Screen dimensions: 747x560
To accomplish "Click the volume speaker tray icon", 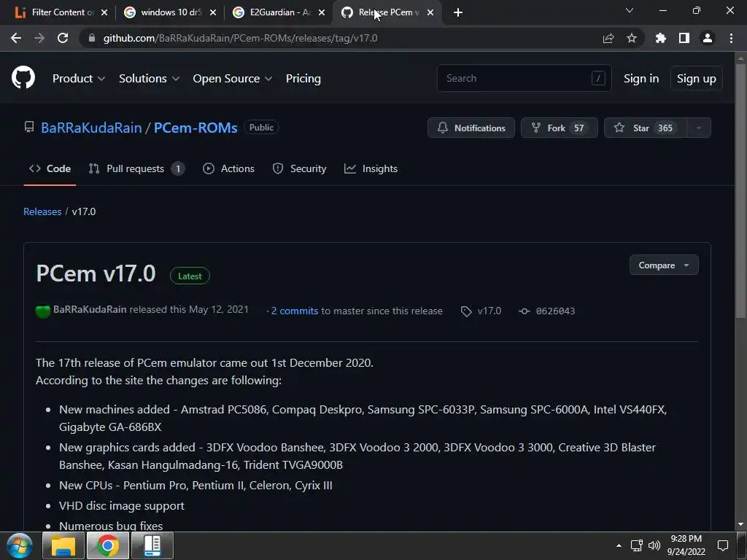I will click(x=654, y=545).
